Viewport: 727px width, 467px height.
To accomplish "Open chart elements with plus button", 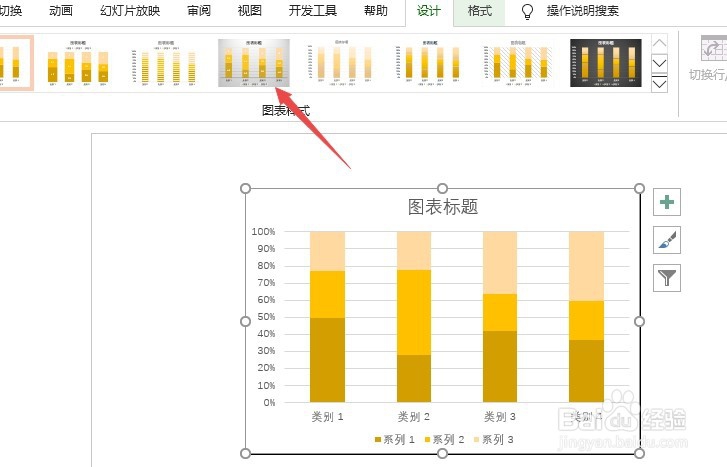I will point(667,202).
